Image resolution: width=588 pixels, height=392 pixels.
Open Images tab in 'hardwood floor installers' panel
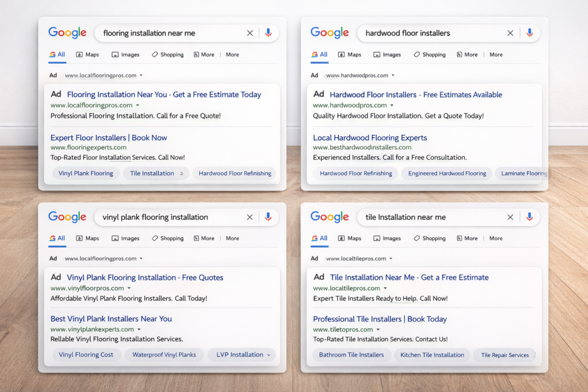click(387, 55)
